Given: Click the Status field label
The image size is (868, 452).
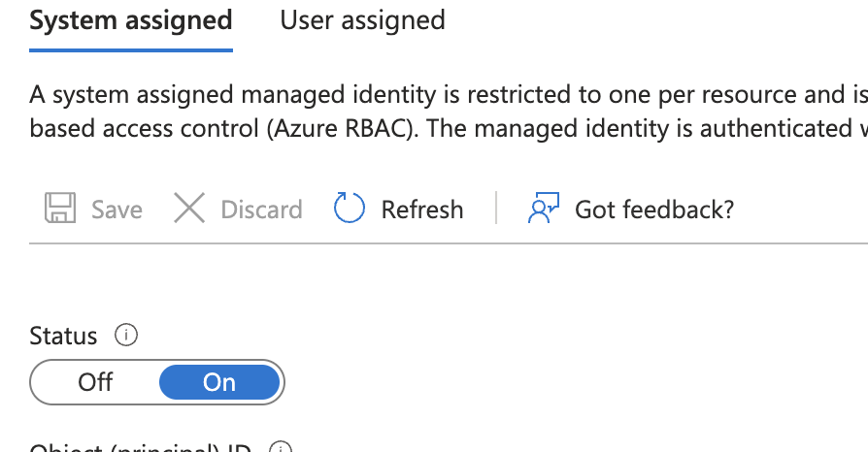Looking at the screenshot, I should (x=64, y=337).
